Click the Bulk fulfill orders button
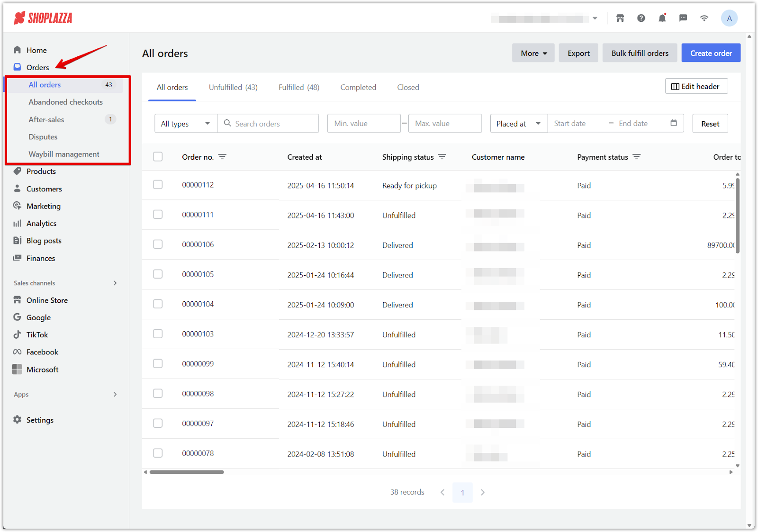The image size is (758, 532). pos(640,53)
